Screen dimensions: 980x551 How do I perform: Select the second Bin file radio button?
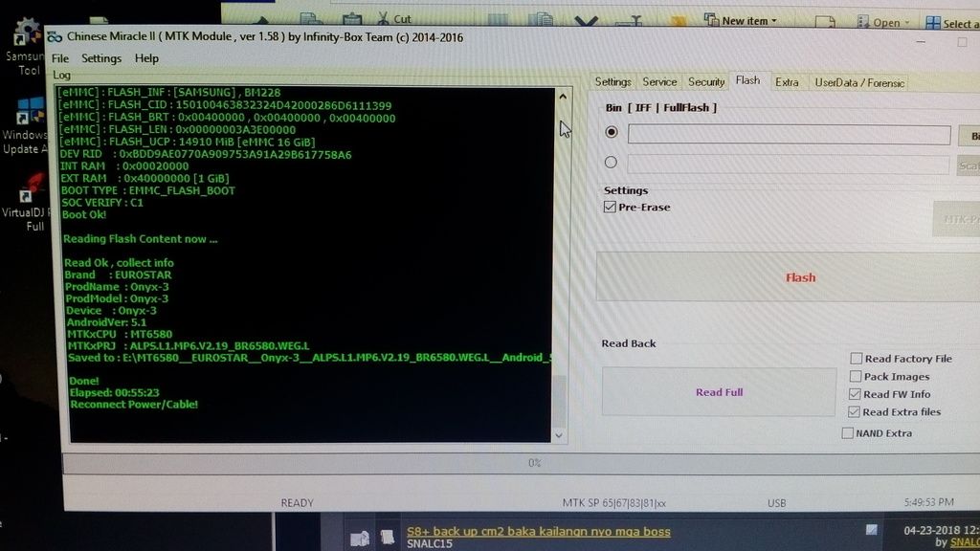[x=611, y=163]
